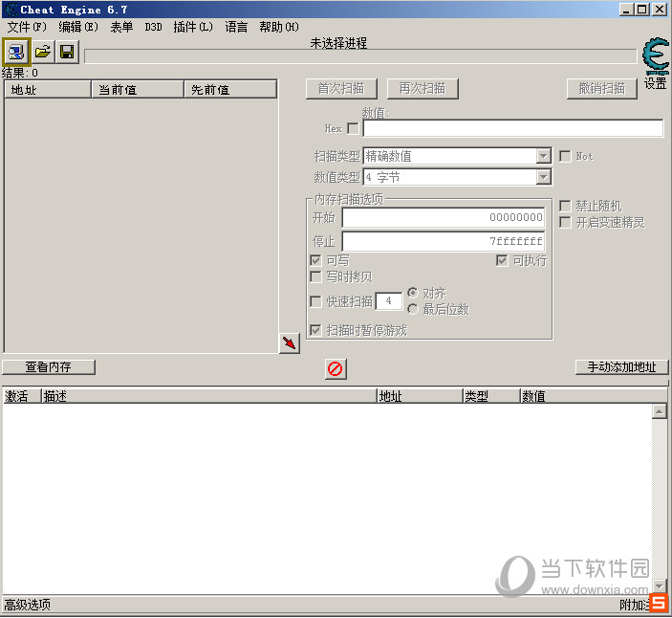
Task: Enable the 禁止随机 checkbox
Action: 565,207
